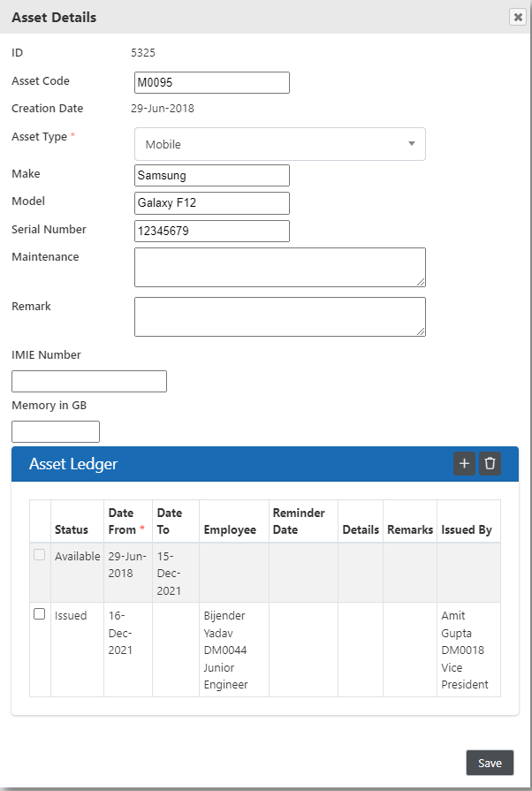
Task: Focus the IMIE Number field
Action: (89, 382)
